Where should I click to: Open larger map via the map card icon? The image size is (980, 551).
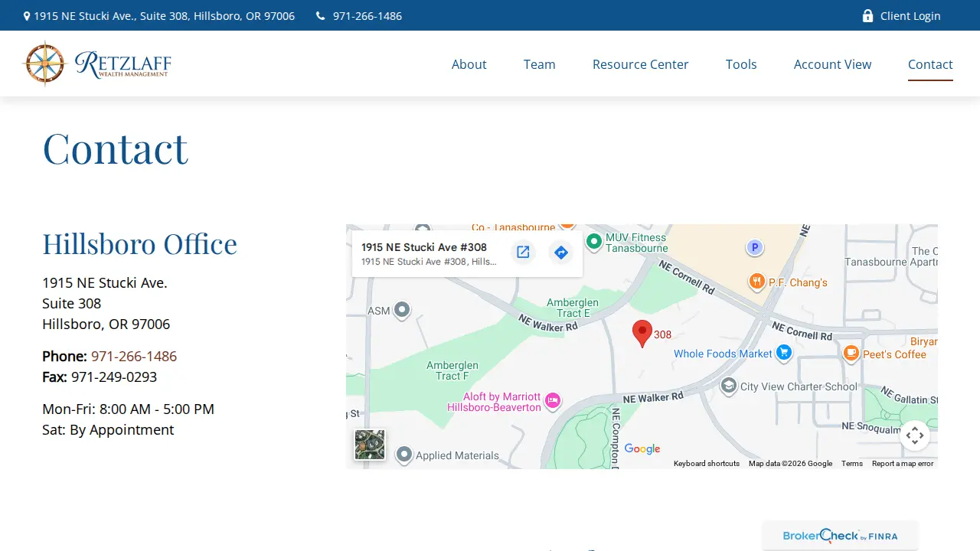523,253
